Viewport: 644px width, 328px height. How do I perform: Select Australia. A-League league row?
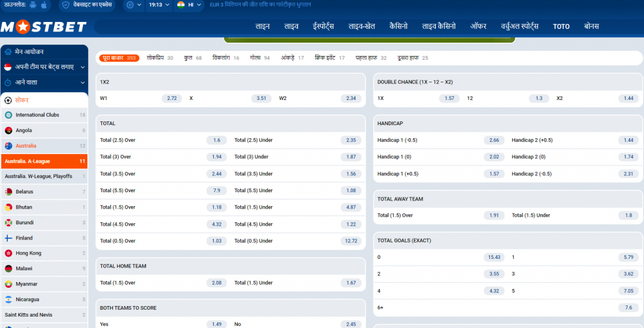(x=45, y=161)
